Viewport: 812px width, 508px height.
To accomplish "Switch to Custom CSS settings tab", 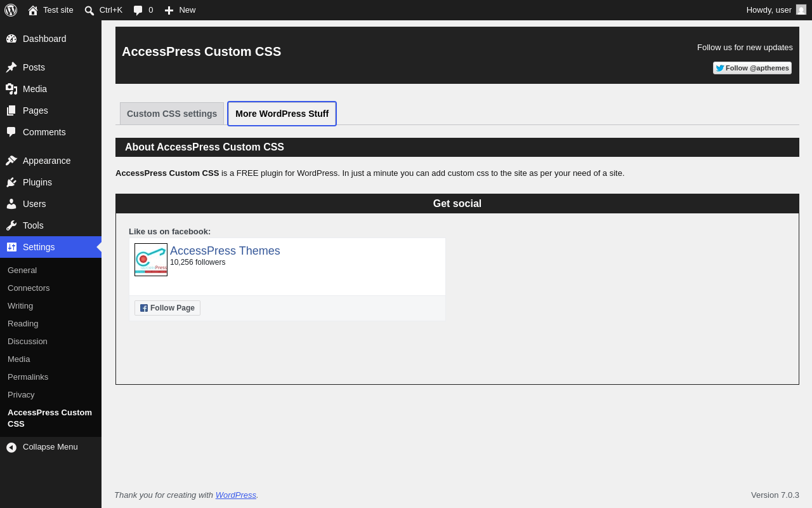I will point(172,114).
